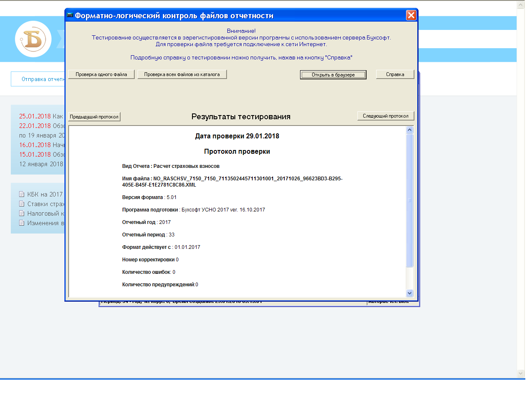This screenshot has width=532, height=413.
Task: Open the protocol via Открыть в браузере
Action: point(333,75)
